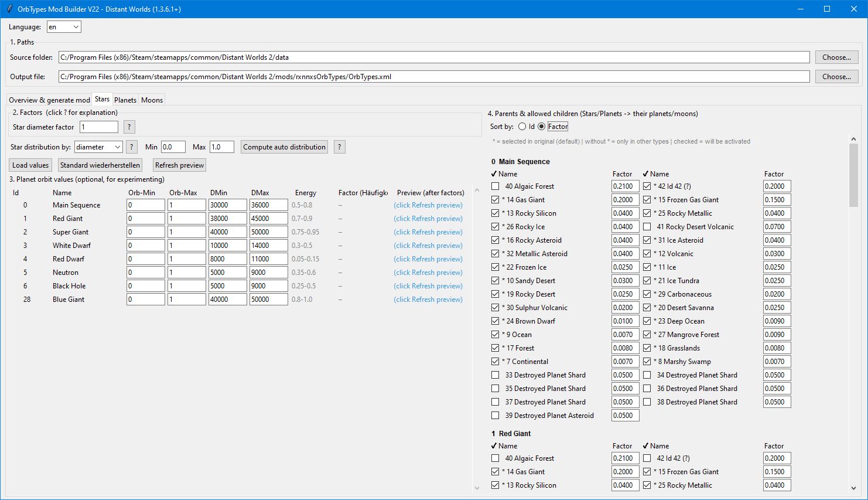The image size is (868, 500).
Task: Click the scroll-up arrow of children list
Action: point(853,139)
